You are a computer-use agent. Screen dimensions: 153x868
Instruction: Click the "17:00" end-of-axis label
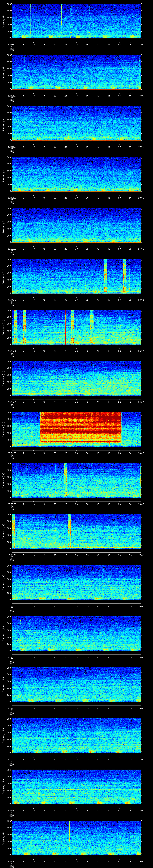click(141, 44)
